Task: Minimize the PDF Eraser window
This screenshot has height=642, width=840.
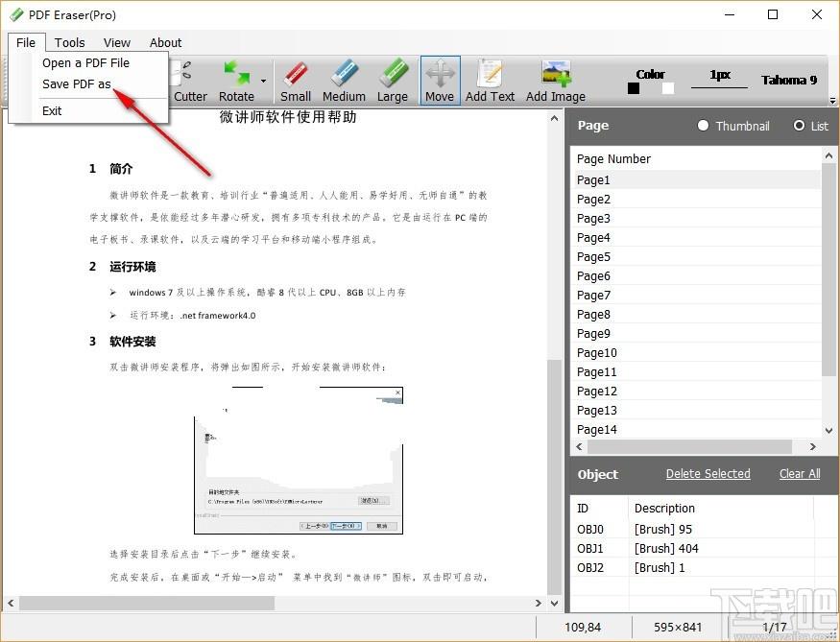Action: 730,14
